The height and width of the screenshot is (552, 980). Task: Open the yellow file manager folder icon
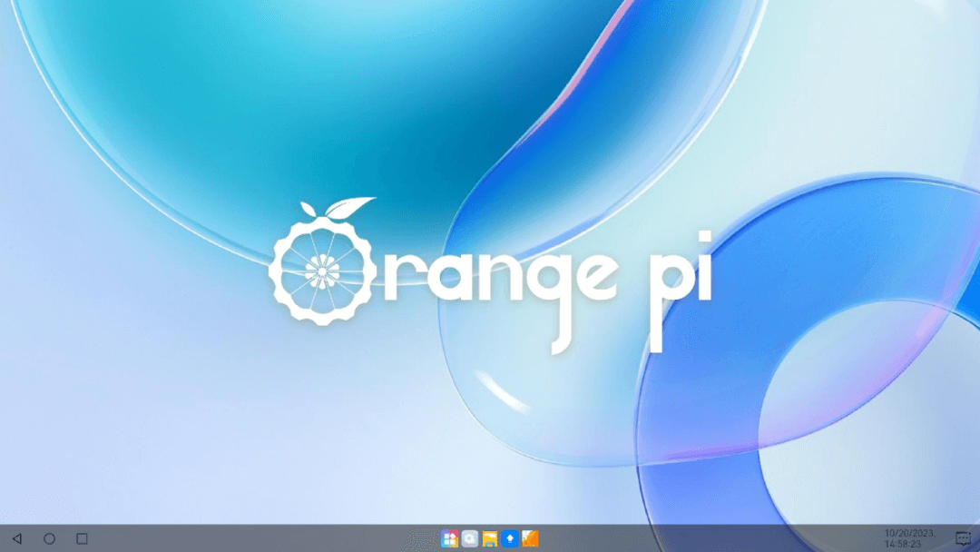click(x=490, y=538)
